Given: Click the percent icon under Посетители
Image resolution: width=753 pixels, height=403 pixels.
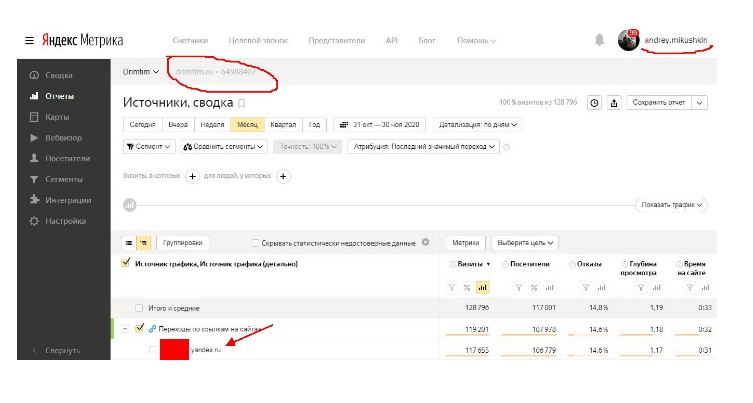Looking at the screenshot, I should click(534, 288).
